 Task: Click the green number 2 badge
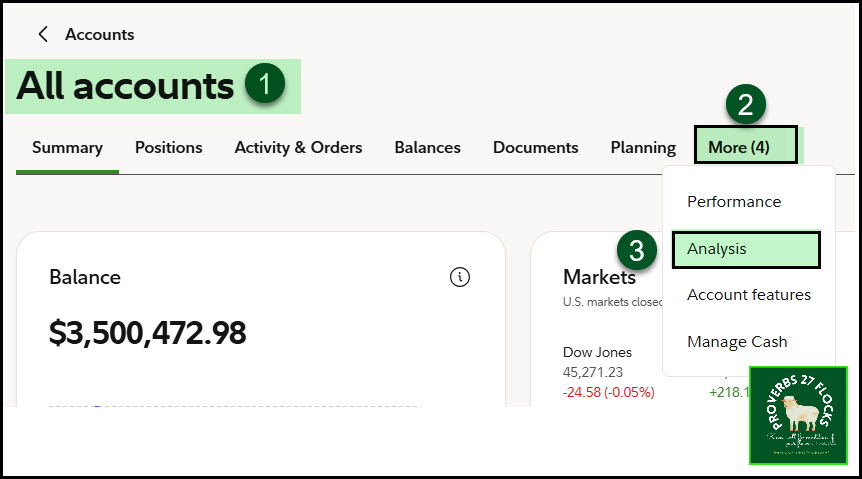(745, 103)
